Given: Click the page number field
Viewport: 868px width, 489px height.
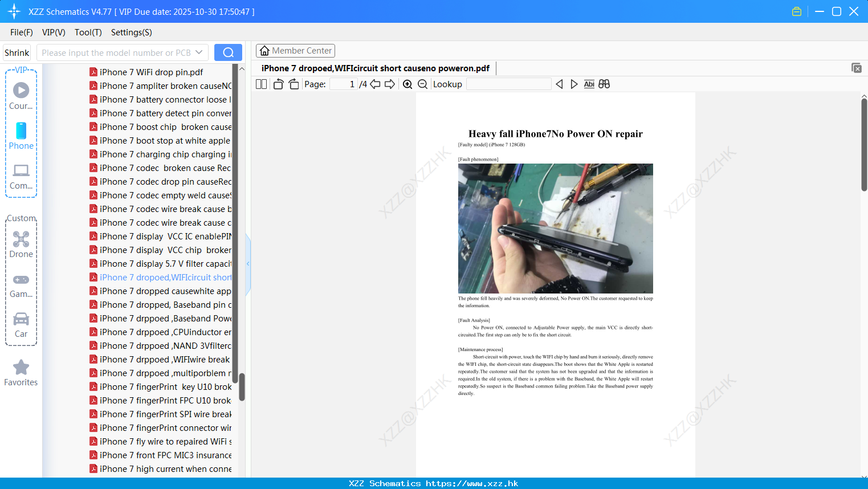Looking at the screenshot, I should point(344,84).
